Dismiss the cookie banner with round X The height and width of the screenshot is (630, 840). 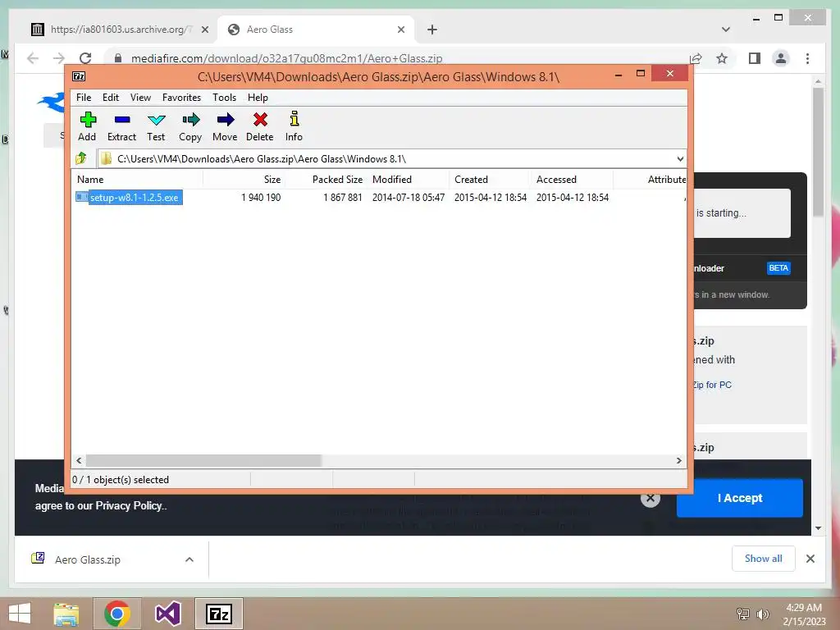pos(651,498)
